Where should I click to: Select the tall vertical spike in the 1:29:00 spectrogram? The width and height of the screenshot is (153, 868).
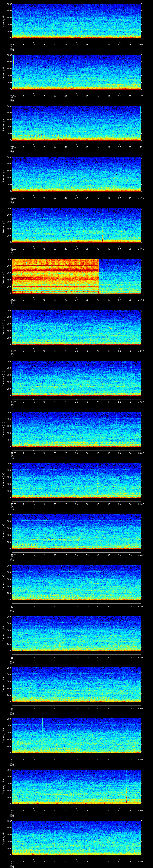click(36, 17)
